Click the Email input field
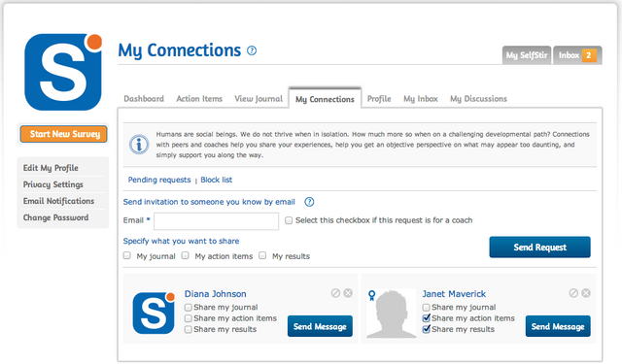 tap(216, 221)
